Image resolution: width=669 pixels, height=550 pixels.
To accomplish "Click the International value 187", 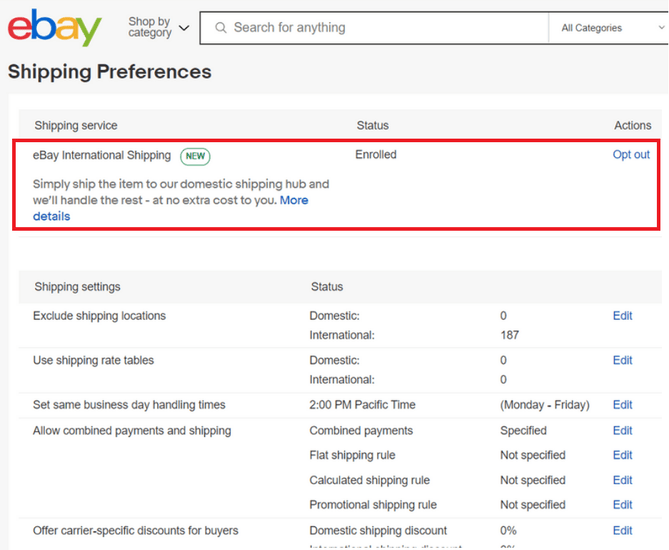I will point(510,335).
